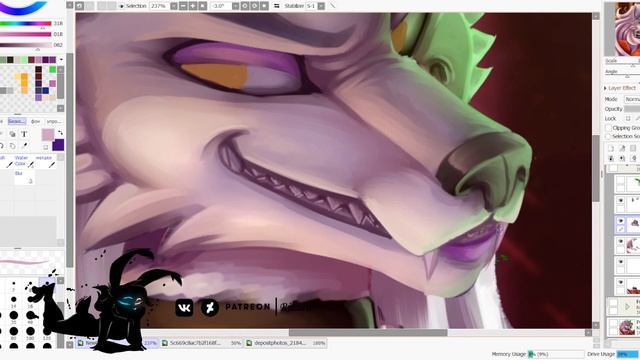Image resolution: width=640 pixels, height=360 pixels.
Task: Enable straight line drawing mode
Action: pos(333,6)
